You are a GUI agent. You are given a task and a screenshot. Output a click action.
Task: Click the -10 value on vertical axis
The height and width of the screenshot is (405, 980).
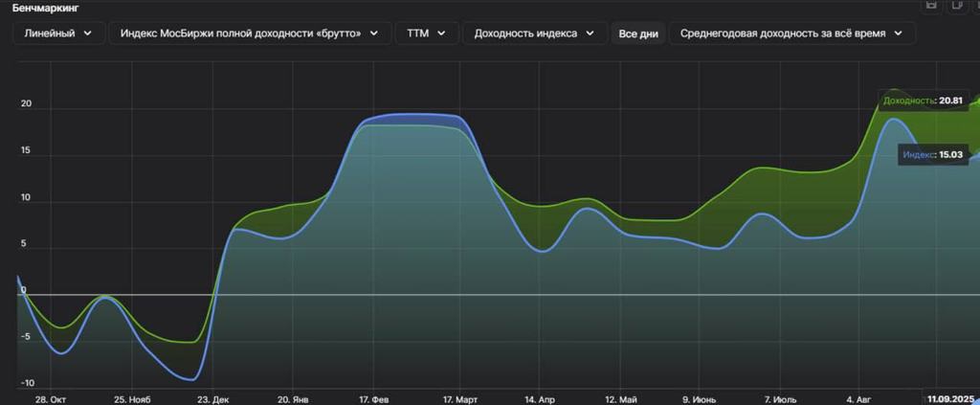coord(26,382)
